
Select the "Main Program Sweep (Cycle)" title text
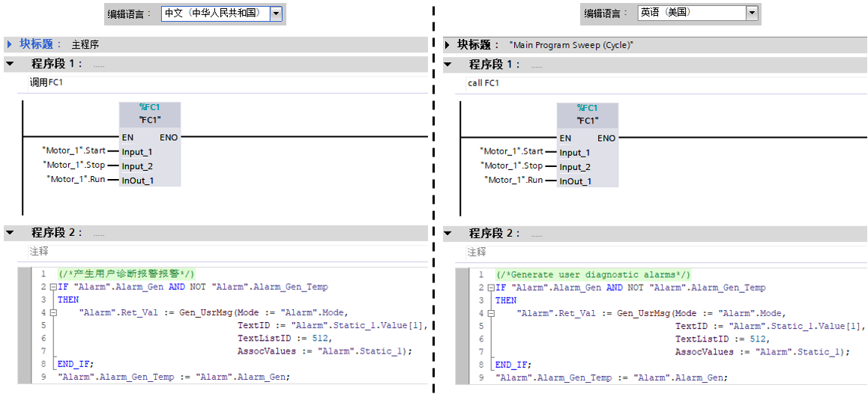pos(571,46)
